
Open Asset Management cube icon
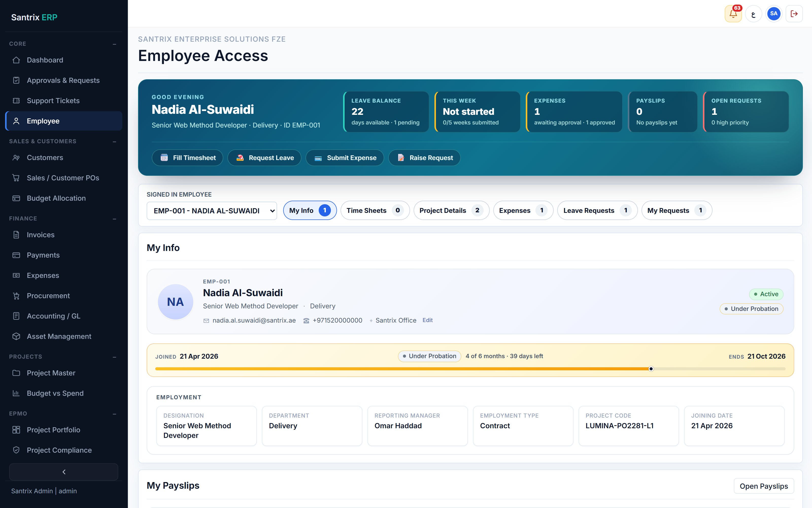[16, 336]
